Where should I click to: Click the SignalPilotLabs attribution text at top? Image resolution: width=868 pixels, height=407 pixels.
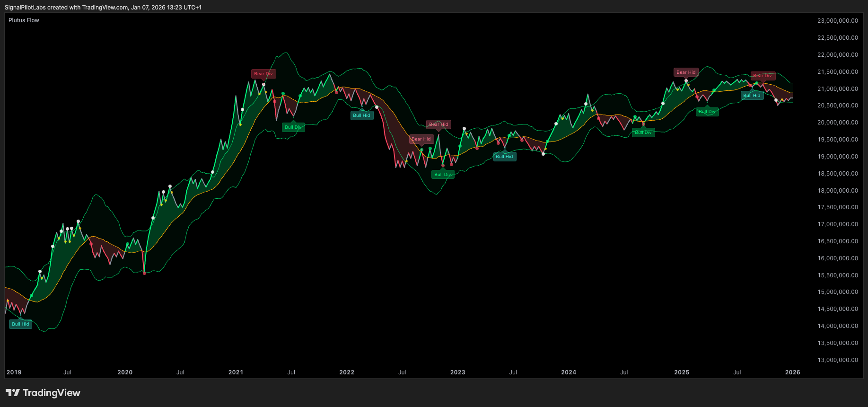coord(103,8)
